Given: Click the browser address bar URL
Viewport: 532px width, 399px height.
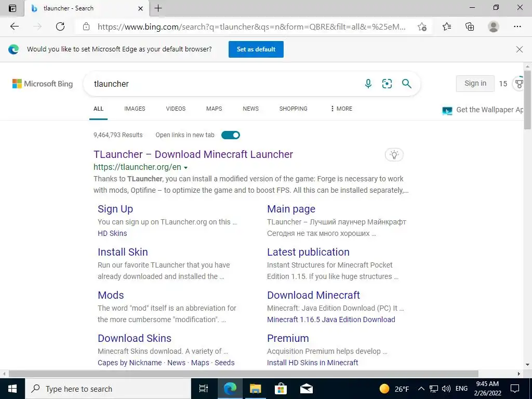Looking at the screenshot, I should tap(252, 27).
